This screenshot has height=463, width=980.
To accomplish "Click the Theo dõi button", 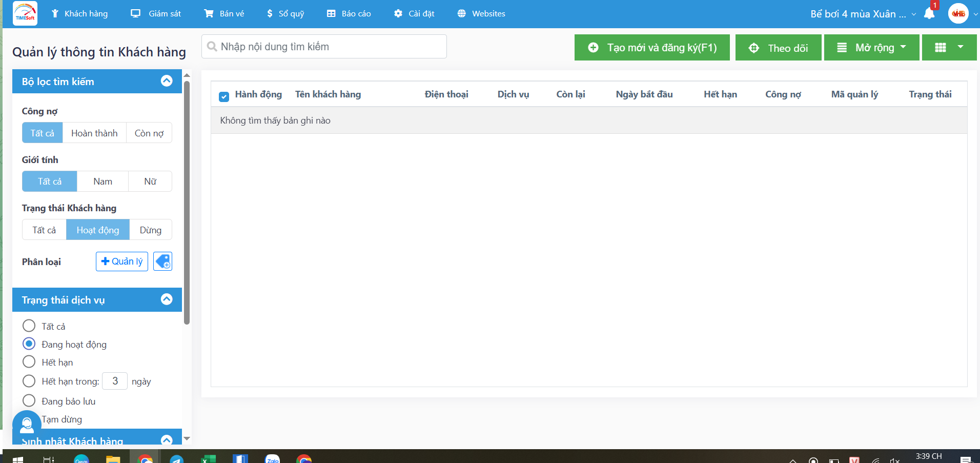I will (778, 48).
